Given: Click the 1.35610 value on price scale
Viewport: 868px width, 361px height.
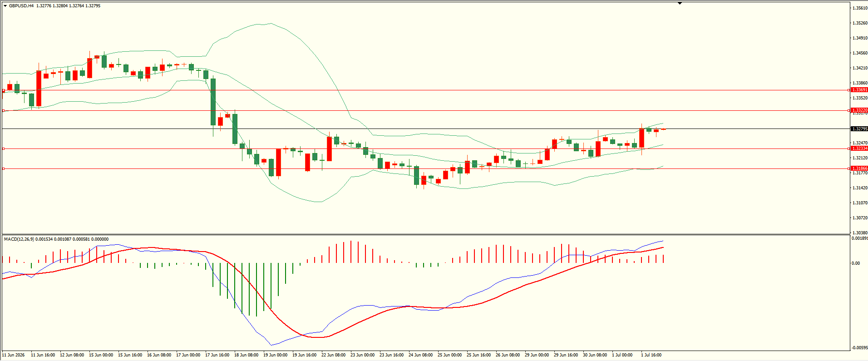Looking at the screenshot, I should pyautogui.click(x=860, y=8).
